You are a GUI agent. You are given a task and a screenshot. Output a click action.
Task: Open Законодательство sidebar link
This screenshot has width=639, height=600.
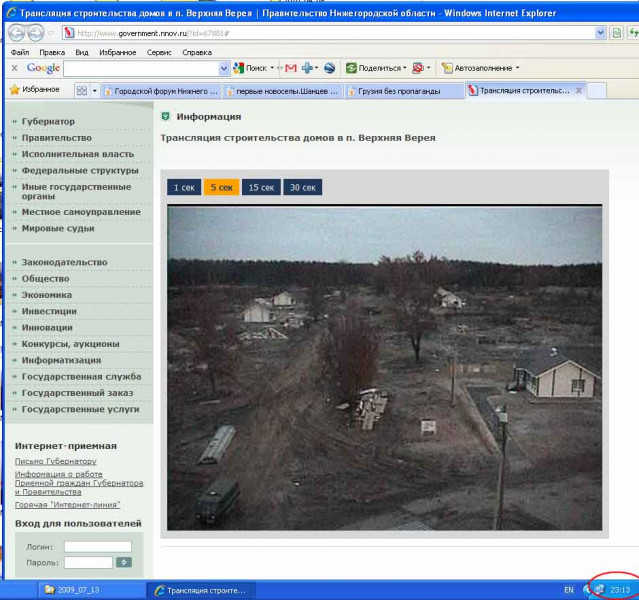(64, 262)
